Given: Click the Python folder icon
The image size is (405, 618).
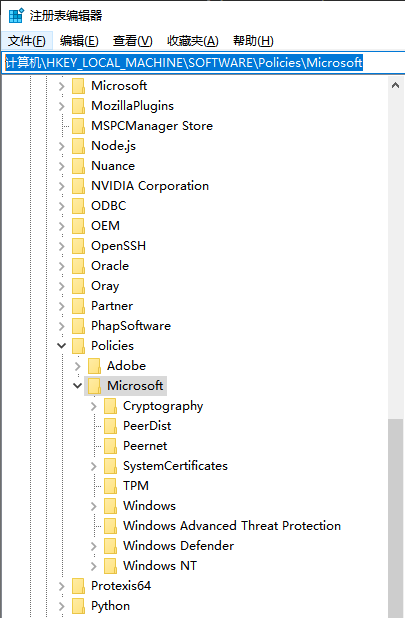Looking at the screenshot, I should pyautogui.click(x=78, y=606).
